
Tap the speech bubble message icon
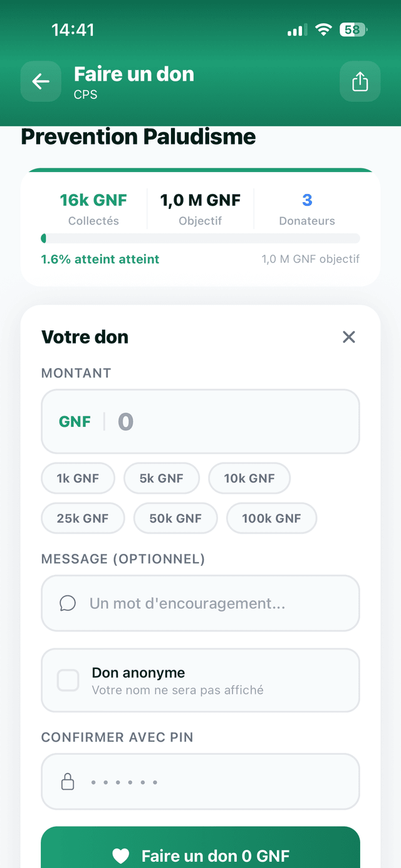click(68, 603)
